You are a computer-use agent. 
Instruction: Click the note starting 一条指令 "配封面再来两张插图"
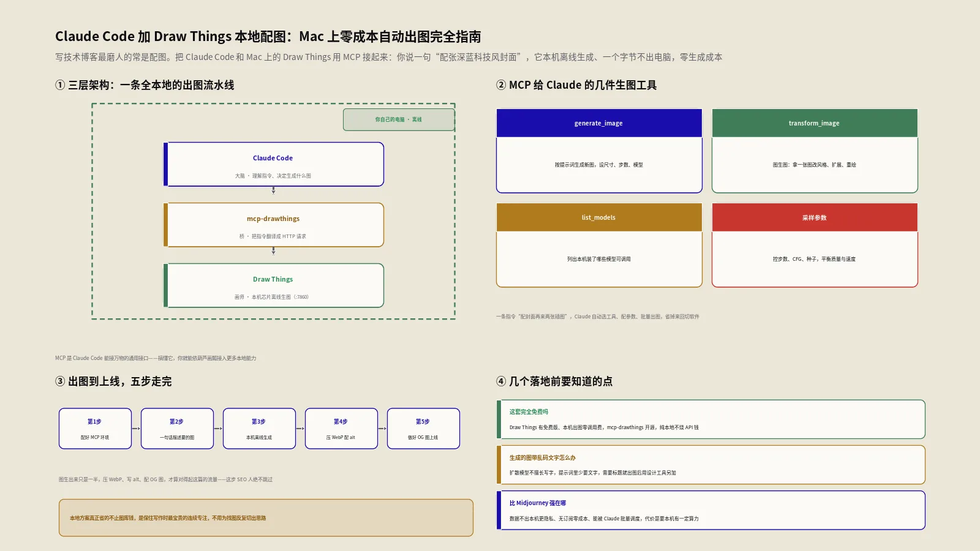point(598,317)
